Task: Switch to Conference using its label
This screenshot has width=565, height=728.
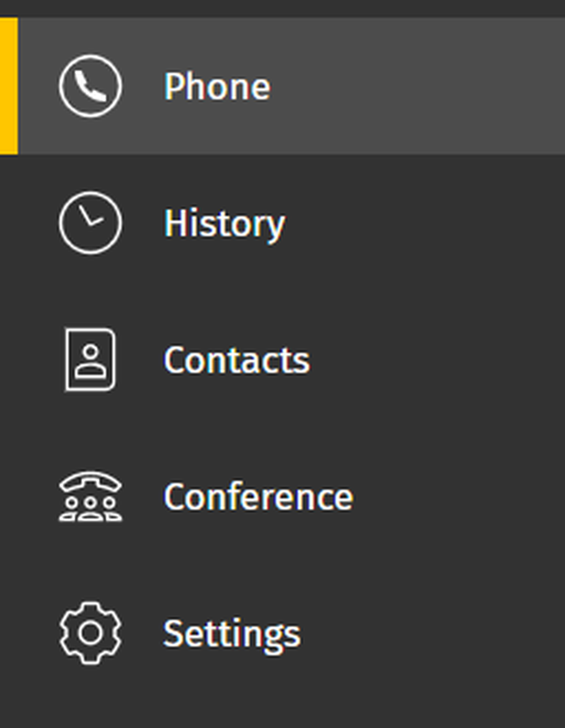Action: pos(258,497)
